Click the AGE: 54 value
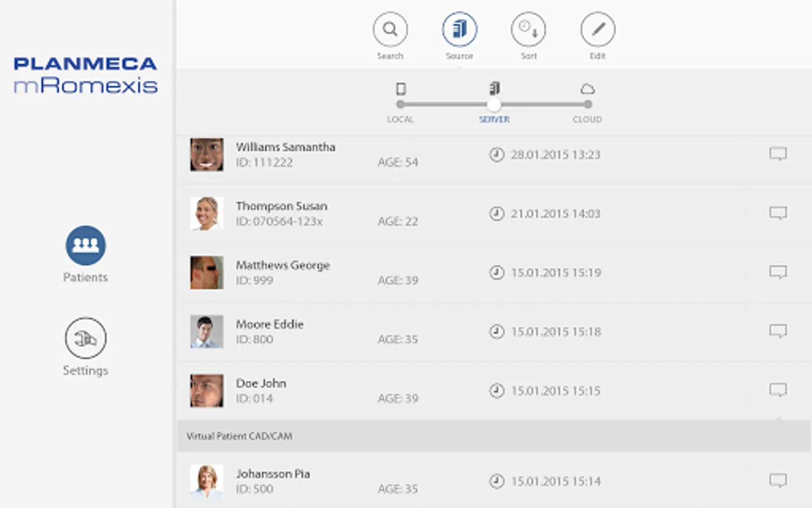This screenshot has height=508, width=812. click(398, 163)
